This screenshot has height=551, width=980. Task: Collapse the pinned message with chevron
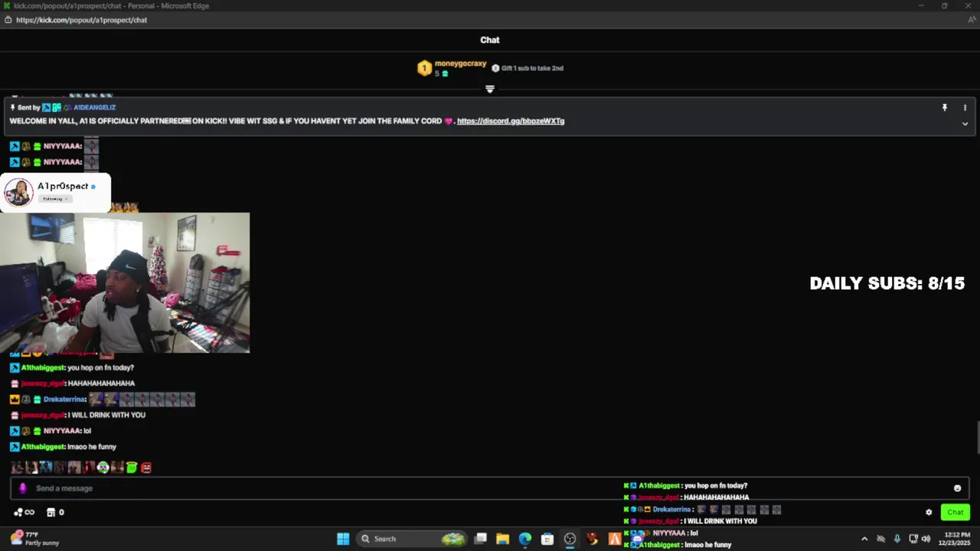pyautogui.click(x=965, y=124)
